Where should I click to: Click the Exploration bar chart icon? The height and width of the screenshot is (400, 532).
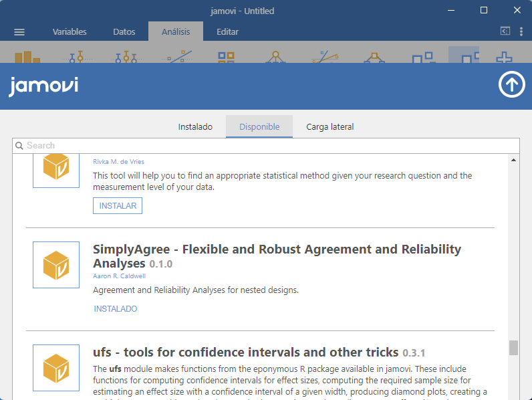click(x=27, y=58)
